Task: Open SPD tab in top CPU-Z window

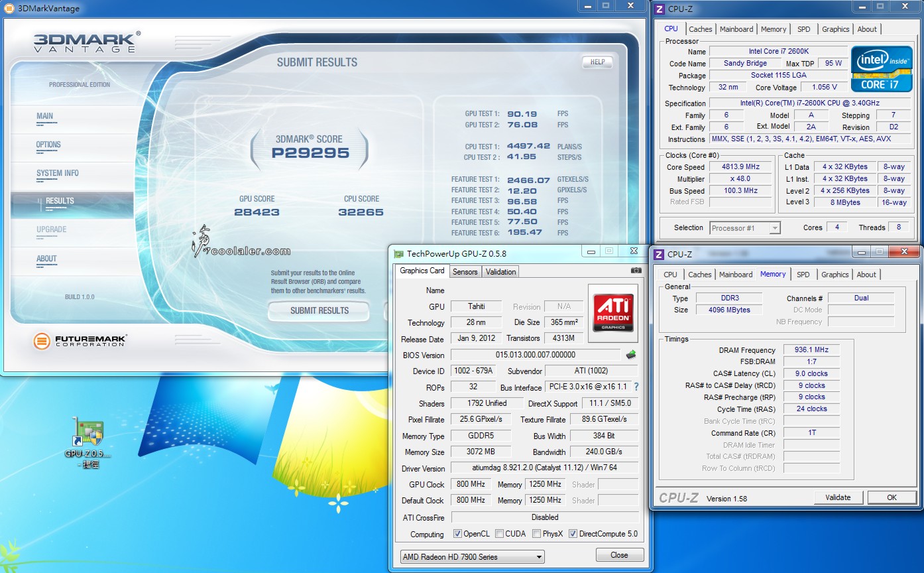Action: [804, 29]
